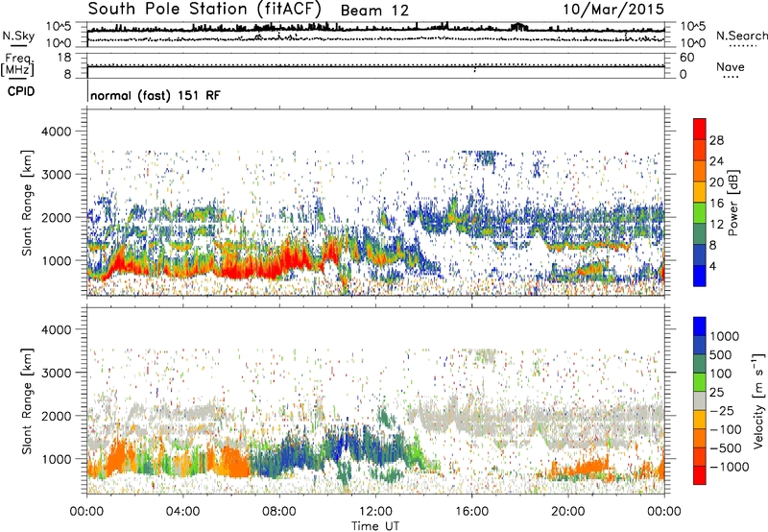Click the 'Power [dB]' colorbar title
Viewport: 768px width, 532px height.
732,203
